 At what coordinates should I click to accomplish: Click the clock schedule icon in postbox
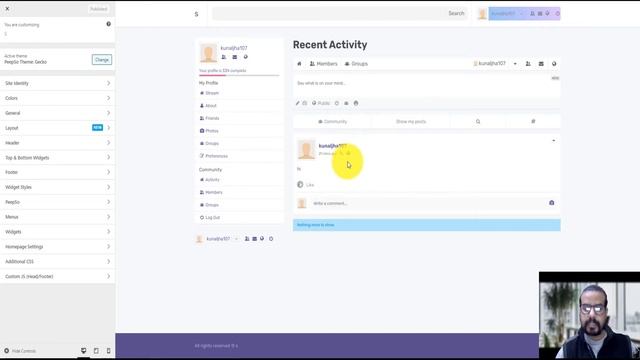point(337,103)
